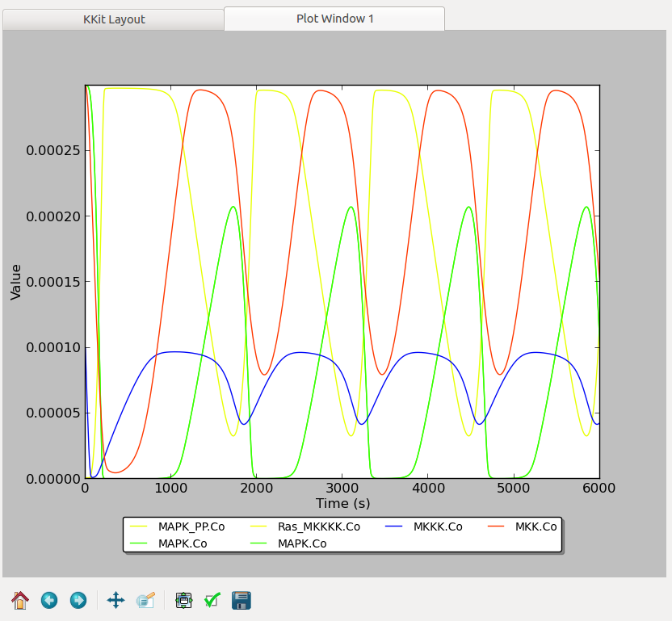
Task: Click the 1000 x-axis tick label
Action: 171,488
